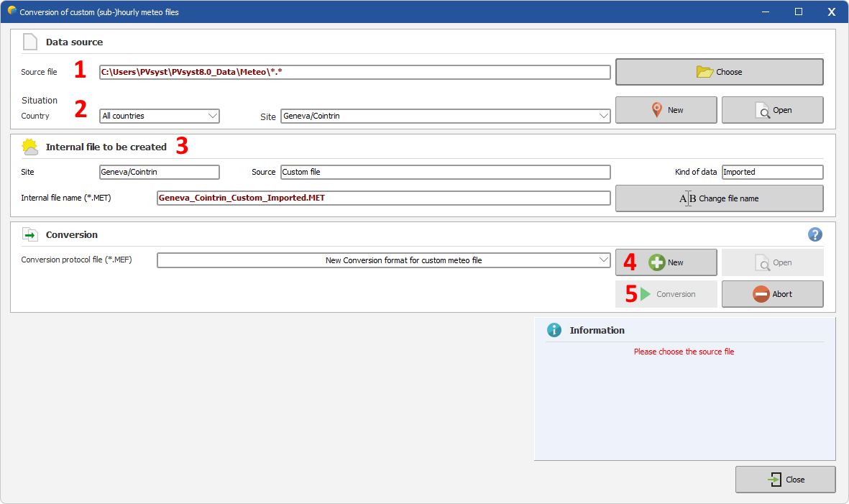Click the Abort button
This screenshot has height=504, width=849.
coord(772,294)
